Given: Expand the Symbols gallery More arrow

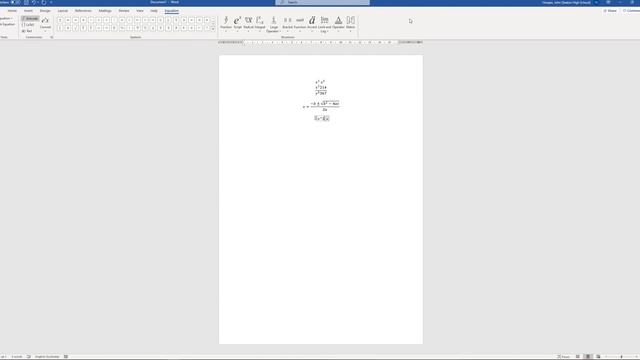Looking at the screenshot, I should pos(213,29).
